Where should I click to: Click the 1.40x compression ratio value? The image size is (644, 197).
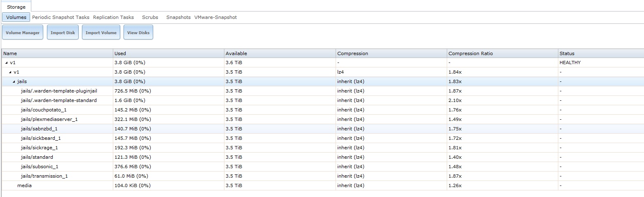tap(455, 157)
